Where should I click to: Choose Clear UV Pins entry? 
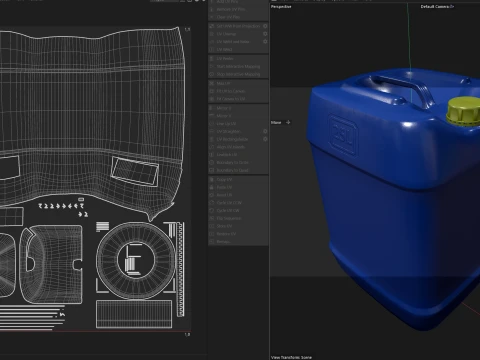[x=238, y=17]
